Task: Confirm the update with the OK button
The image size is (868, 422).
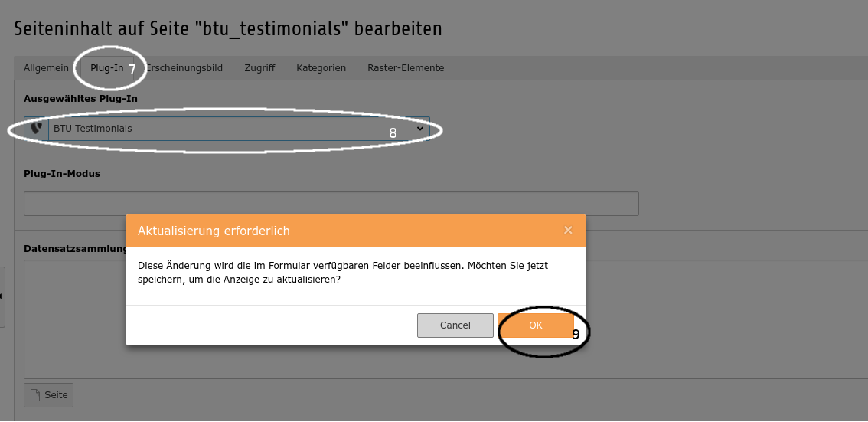Action: point(535,325)
